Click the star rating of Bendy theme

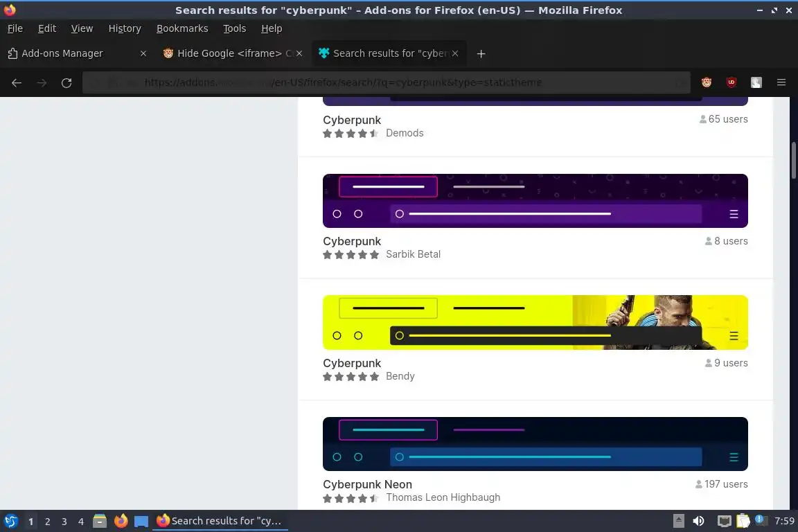(x=351, y=377)
